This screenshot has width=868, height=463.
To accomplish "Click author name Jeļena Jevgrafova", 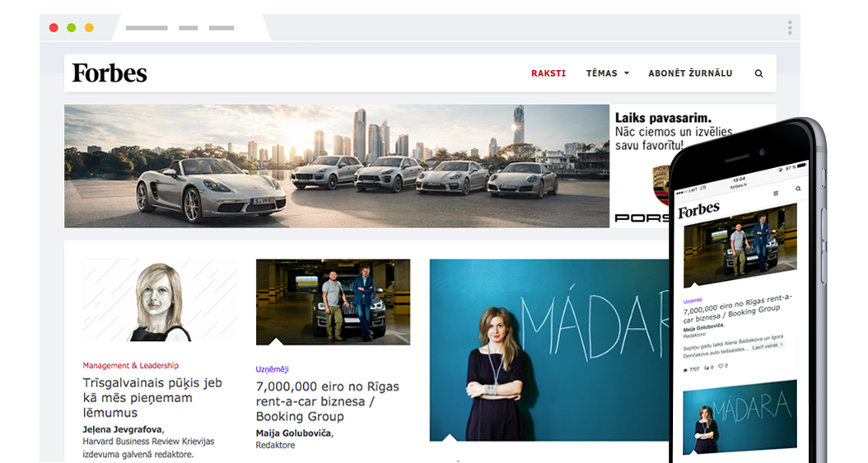I will 123,429.
